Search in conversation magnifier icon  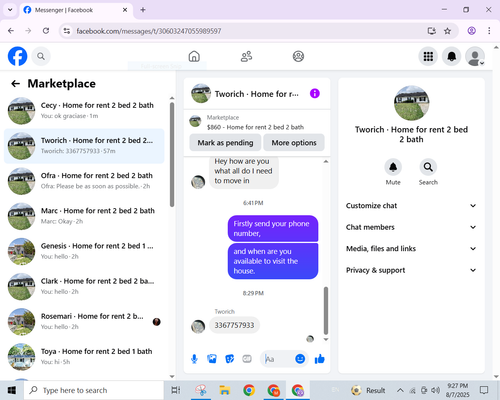click(x=428, y=167)
